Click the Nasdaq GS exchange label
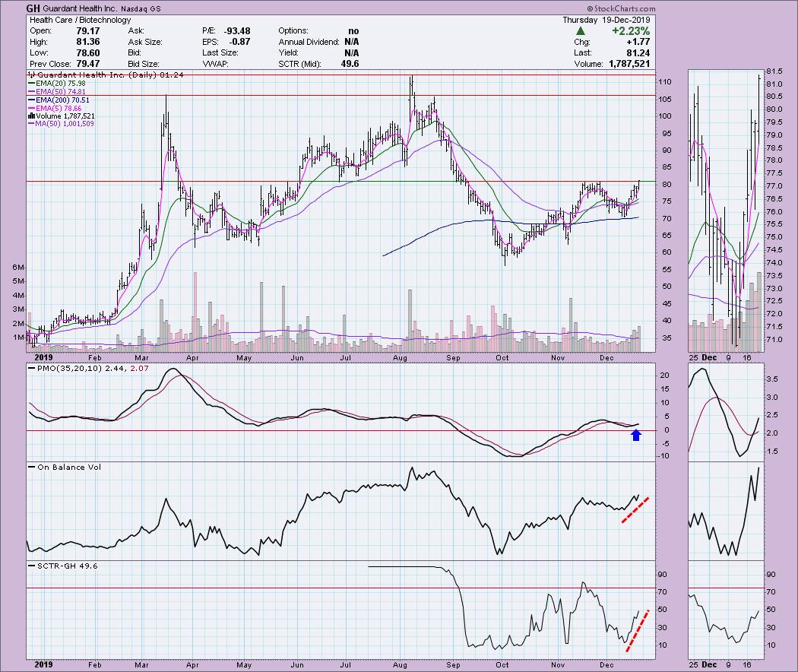The height and width of the screenshot is (672, 798). (x=142, y=9)
